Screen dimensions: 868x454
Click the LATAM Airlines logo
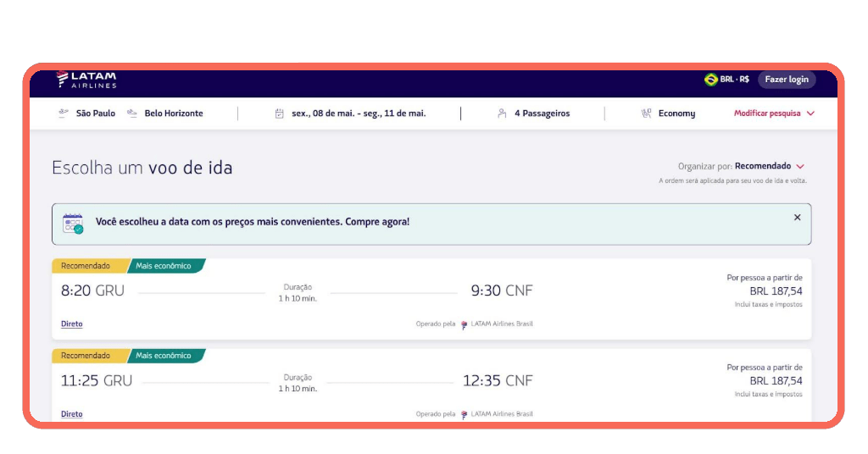click(x=86, y=80)
